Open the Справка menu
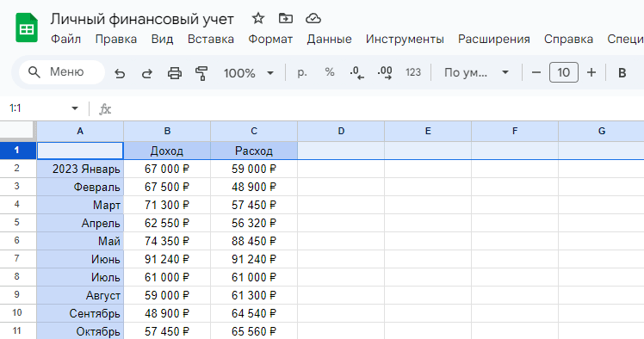 (x=568, y=39)
